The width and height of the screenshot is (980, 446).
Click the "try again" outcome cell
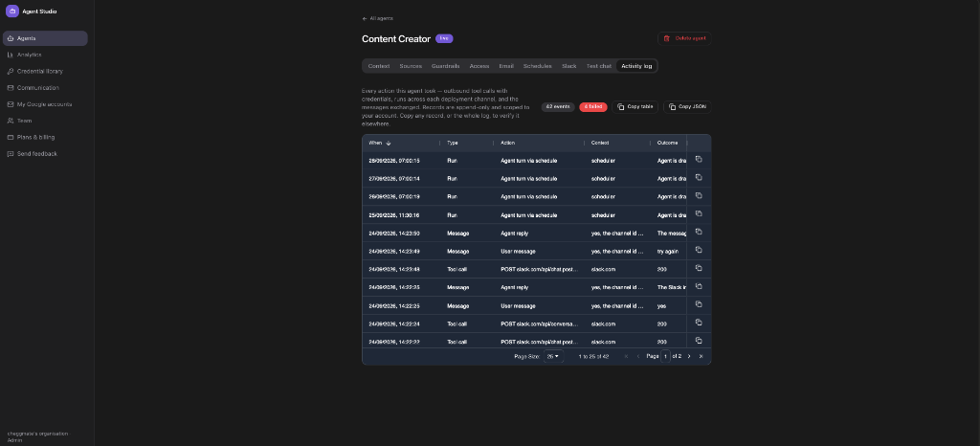[667, 251]
